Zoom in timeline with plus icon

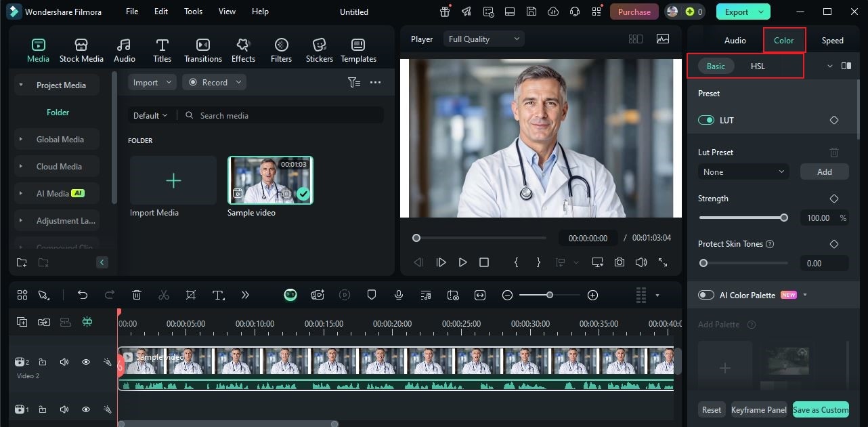(x=593, y=295)
